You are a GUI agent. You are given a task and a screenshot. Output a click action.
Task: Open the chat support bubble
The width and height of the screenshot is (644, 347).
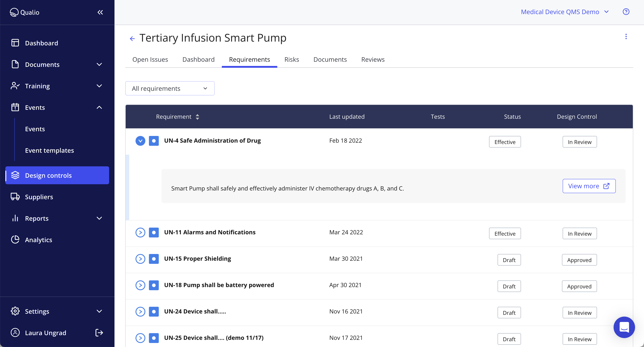[x=624, y=327]
